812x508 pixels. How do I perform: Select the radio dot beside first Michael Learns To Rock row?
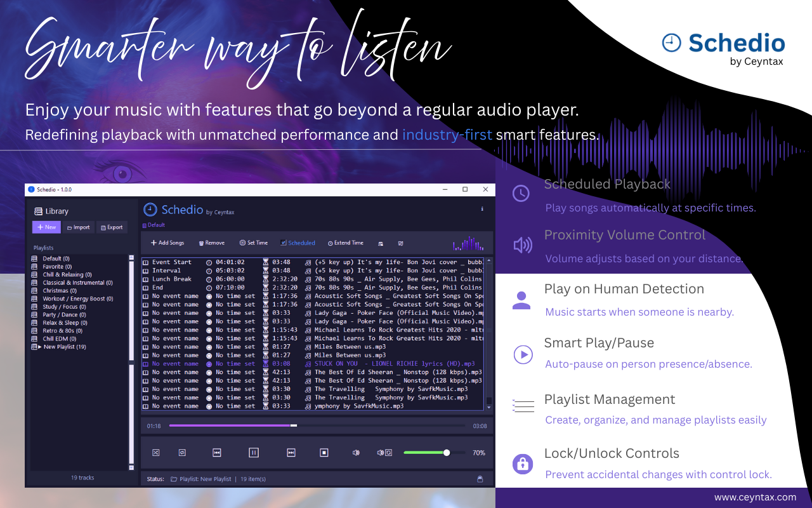pyautogui.click(x=209, y=330)
